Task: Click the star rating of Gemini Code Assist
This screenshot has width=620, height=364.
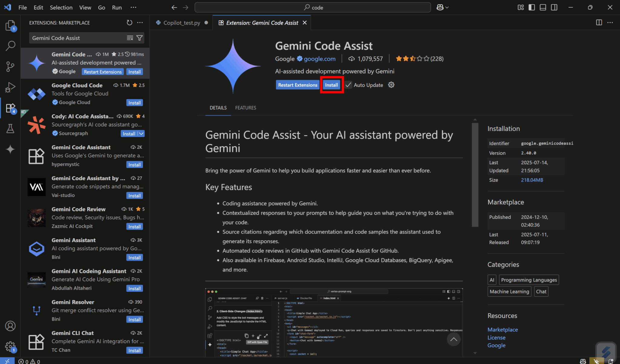Action: coord(412,59)
